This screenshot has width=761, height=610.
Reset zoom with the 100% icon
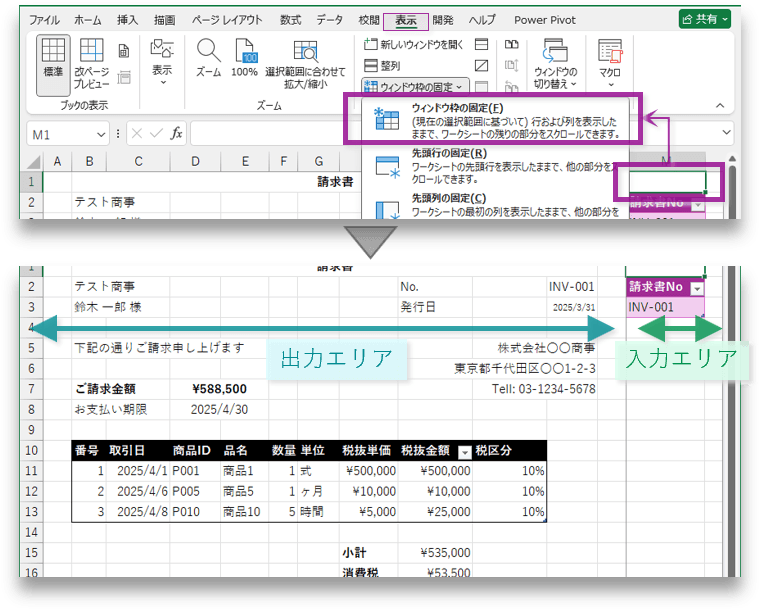(244, 58)
